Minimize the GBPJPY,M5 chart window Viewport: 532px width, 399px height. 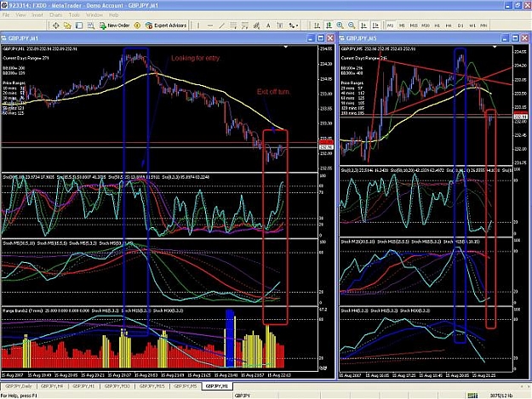point(506,38)
